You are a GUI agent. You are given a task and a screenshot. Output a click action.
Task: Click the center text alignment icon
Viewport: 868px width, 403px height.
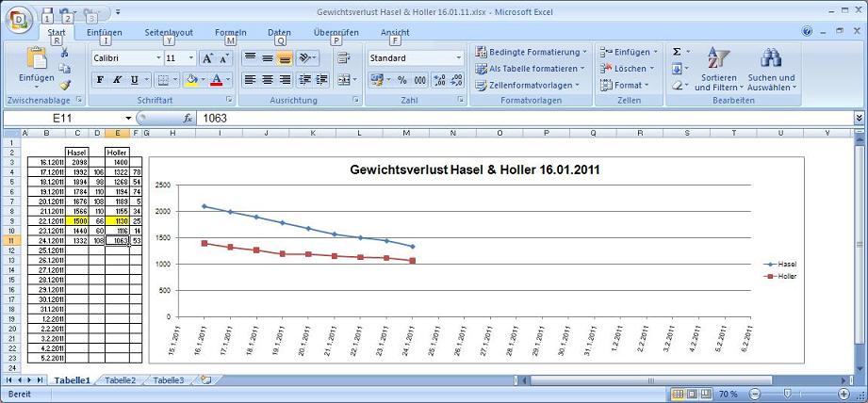pos(268,80)
